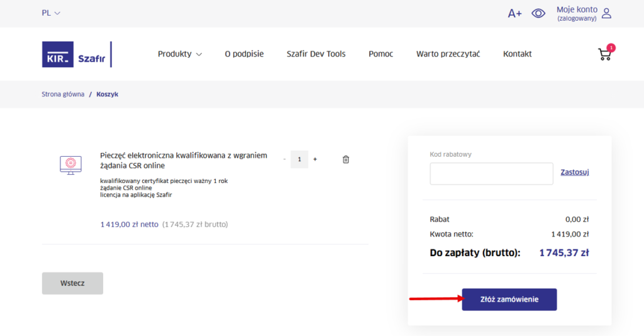Open Warto przeczytać section
Image resolution: width=644 pixels, height=336 pixels.
tap(448, 54)
